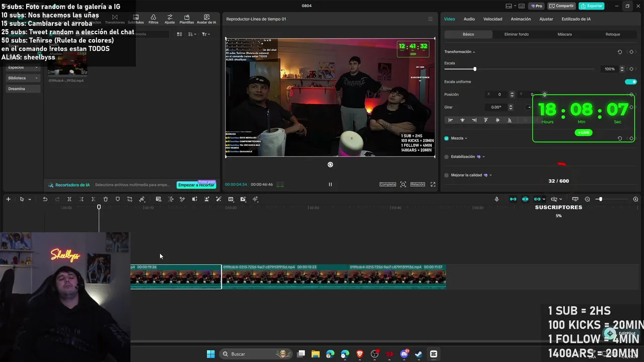Select the Retoque sub-tab
Image resolution: width=644 pixels, height=362 pixels.
613,34
